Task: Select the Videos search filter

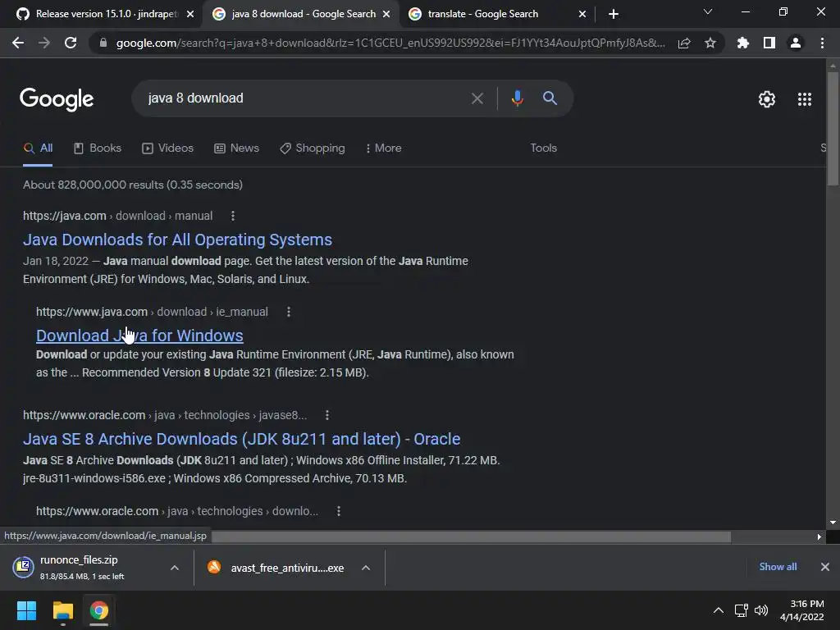Action: pyautogui.click(x=167, y=148)
